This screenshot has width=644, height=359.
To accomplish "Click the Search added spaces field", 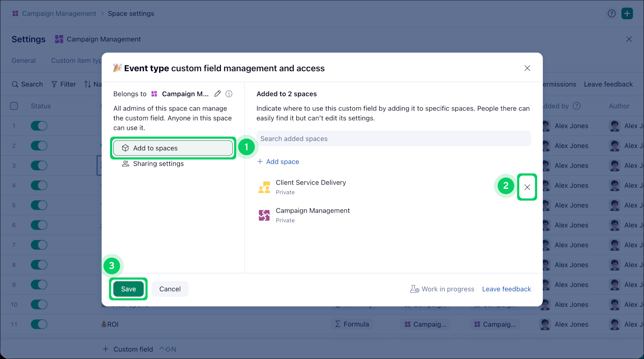I will (x=394, y=139).
